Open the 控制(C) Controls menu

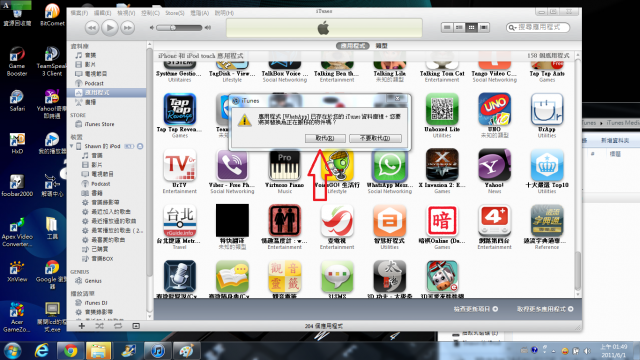tap(150, 13)
